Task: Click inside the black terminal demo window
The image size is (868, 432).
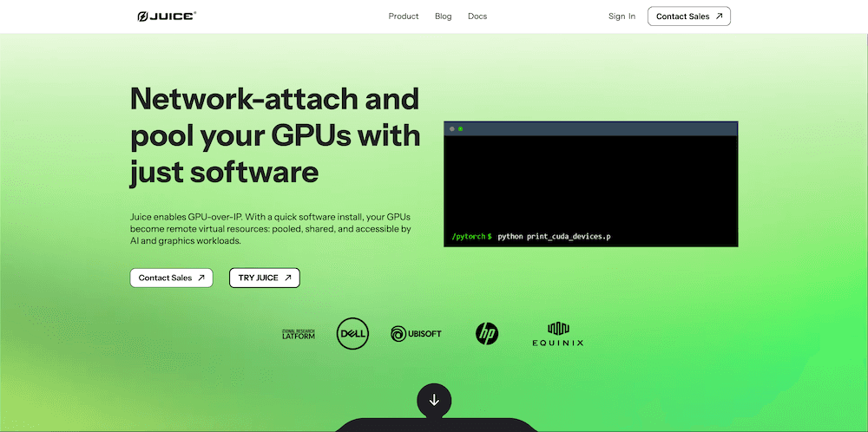Action: coord(590,182)
